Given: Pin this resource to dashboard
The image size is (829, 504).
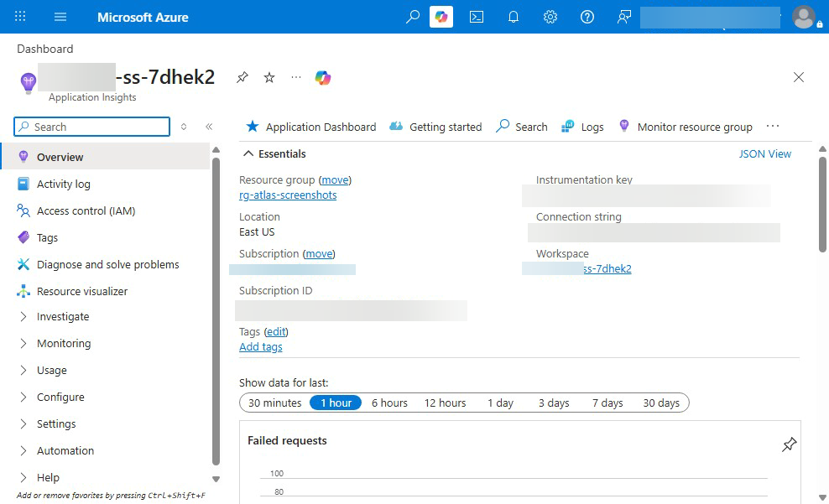Looking at the screenshot, I should pos(242,78).
